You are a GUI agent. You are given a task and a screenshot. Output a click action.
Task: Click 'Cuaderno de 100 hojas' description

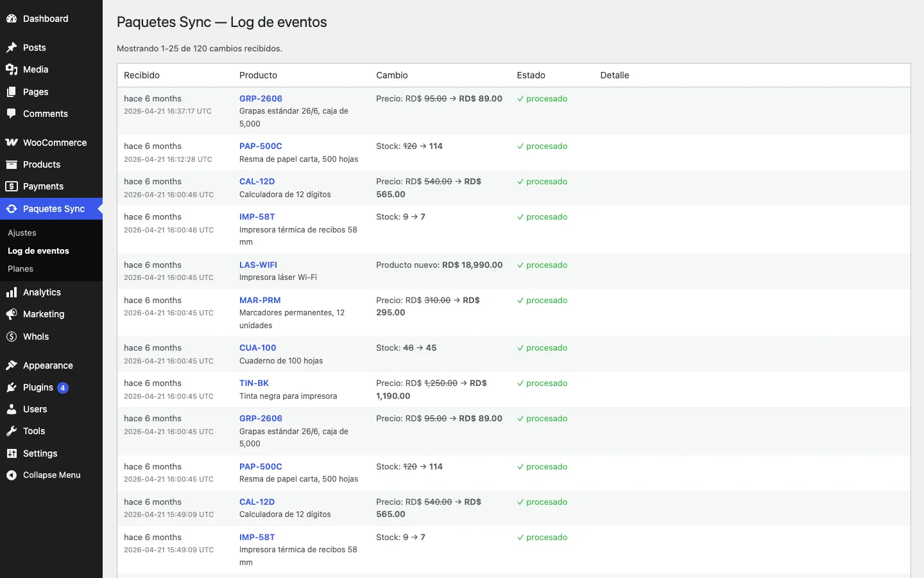pos(281,361)
